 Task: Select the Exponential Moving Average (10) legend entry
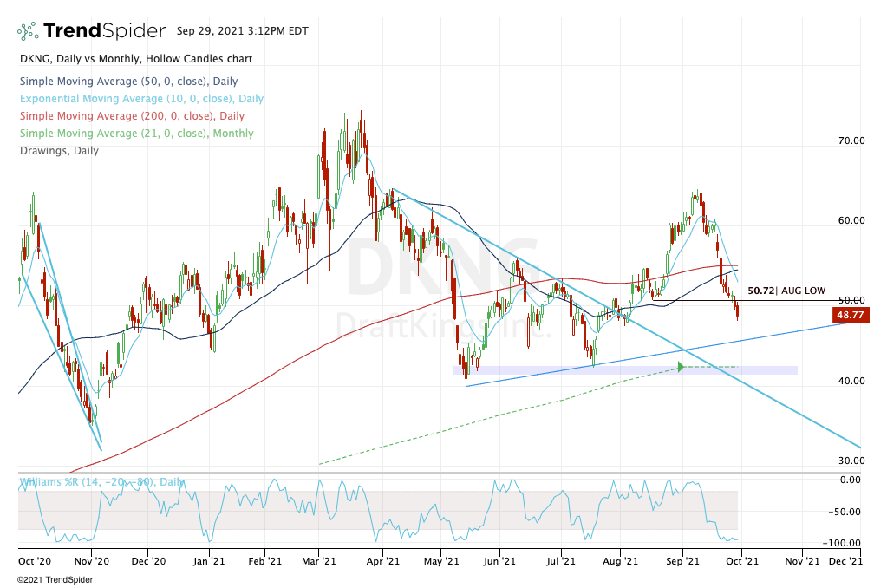[141, 99]
